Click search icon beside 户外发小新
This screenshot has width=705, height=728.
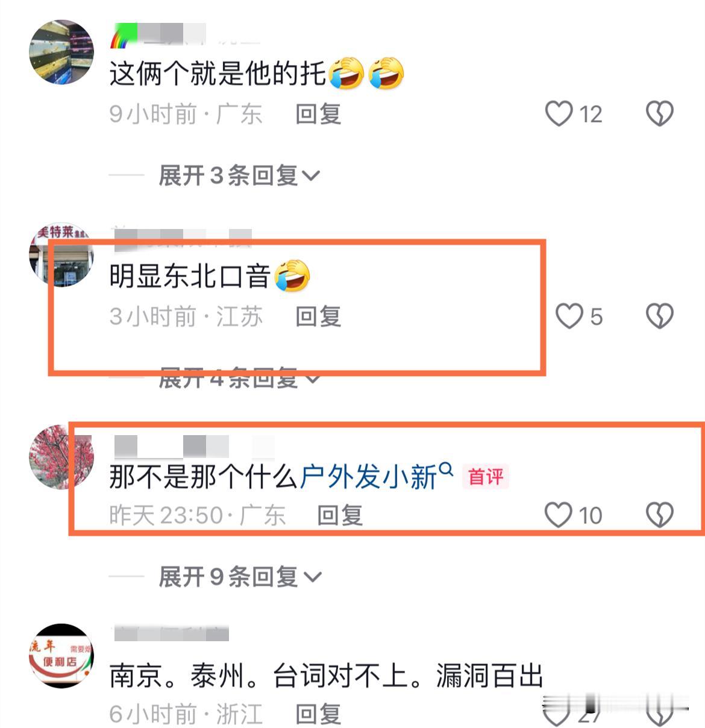(446, 469)
